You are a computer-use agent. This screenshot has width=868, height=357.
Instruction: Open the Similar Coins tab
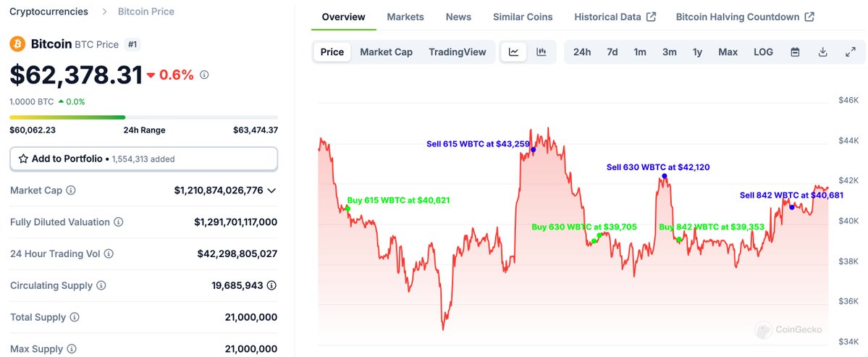522,17
